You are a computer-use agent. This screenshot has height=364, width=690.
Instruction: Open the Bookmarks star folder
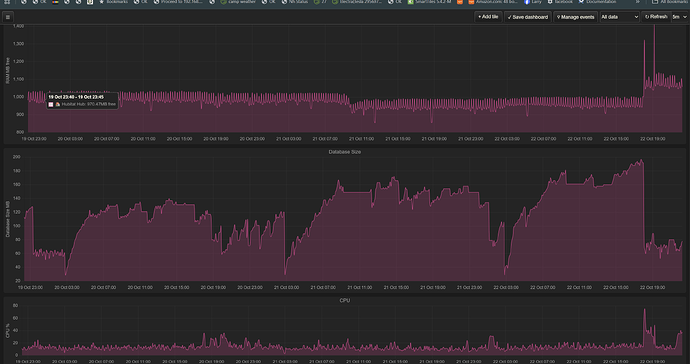(x=113, y=2)
